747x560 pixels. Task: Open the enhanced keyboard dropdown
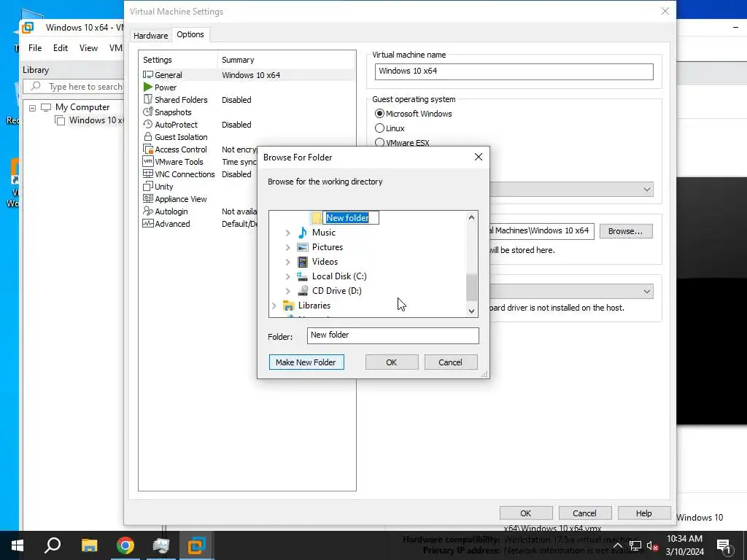(x=646, y=291)
